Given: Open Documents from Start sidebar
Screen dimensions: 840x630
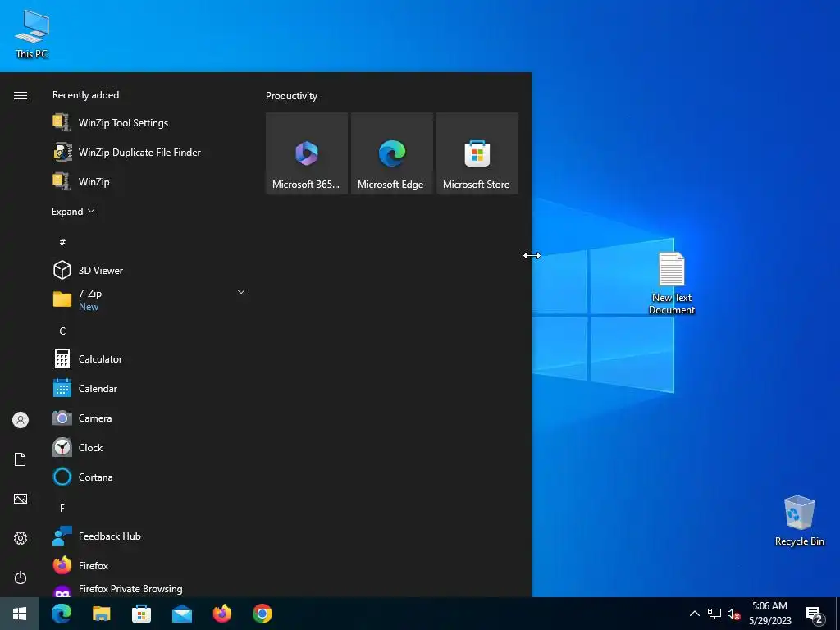Looking at the screenshot, I should (x=21, y=459).
